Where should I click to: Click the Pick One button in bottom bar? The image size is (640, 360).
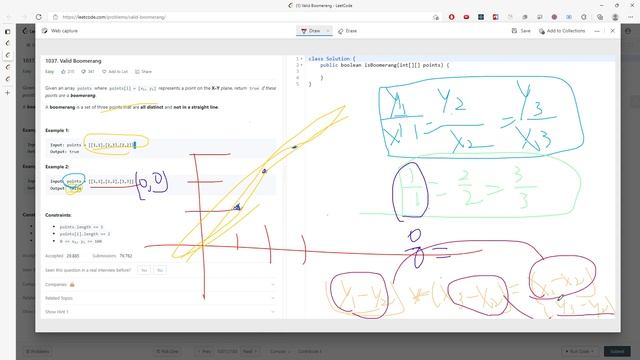click(168, 351)
